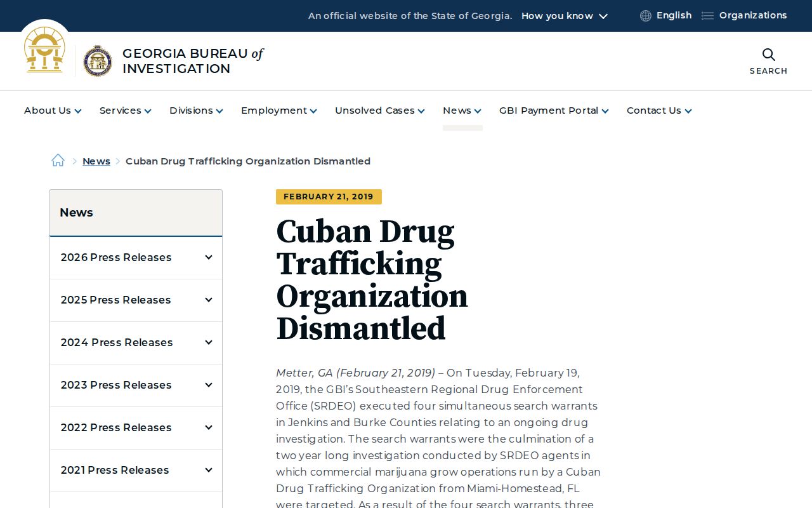Click the News sidebar heading
Screen dimensions: 812x508
(76, 213)
